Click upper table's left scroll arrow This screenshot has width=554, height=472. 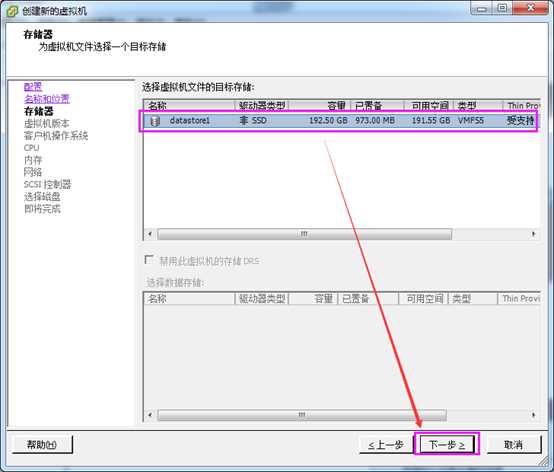pyautogui.click(x=150, y=234)
